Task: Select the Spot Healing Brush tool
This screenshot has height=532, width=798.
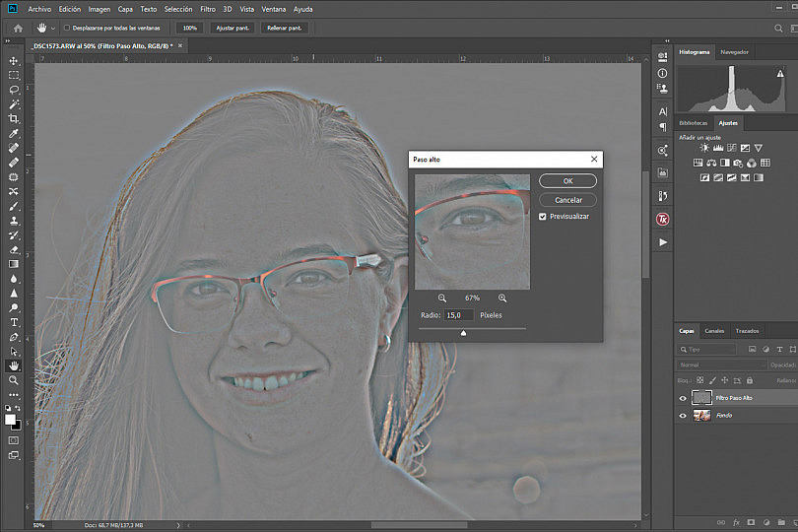Action: pyautogui.click(x=14, y=148)
